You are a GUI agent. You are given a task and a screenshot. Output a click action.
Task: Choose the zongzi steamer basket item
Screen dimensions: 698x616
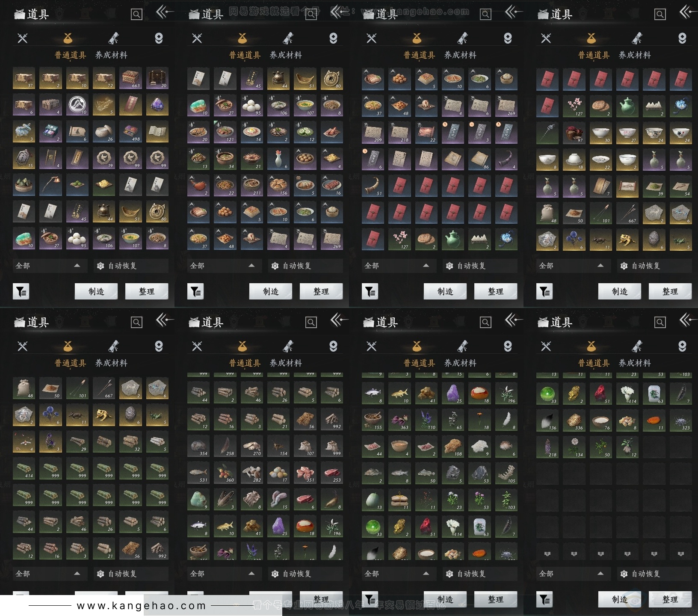[24, 184]
